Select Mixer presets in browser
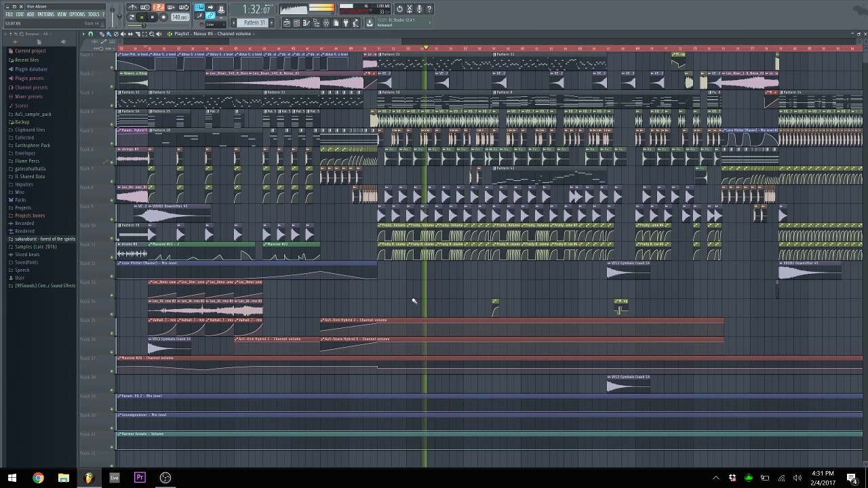Screen dimensions: 868x488 pyautogui.click(x=29, y=96)
